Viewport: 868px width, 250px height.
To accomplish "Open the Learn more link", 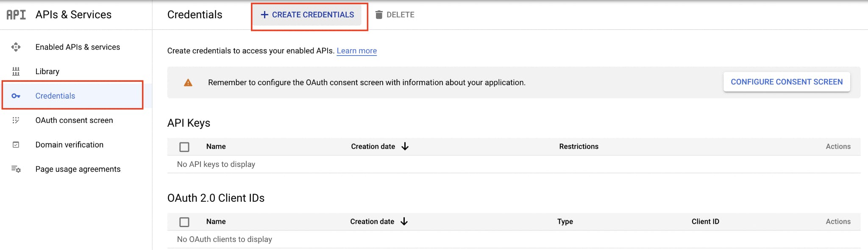I will [x=356, y=51].
